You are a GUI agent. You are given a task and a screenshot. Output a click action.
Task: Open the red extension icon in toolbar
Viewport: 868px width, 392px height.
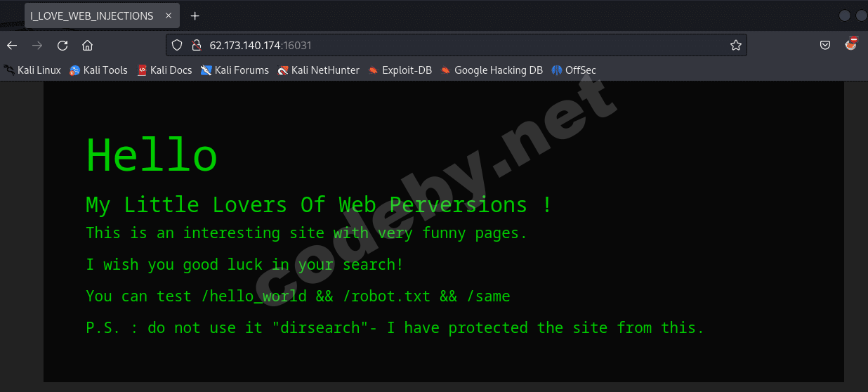click(x=850, y=45)
